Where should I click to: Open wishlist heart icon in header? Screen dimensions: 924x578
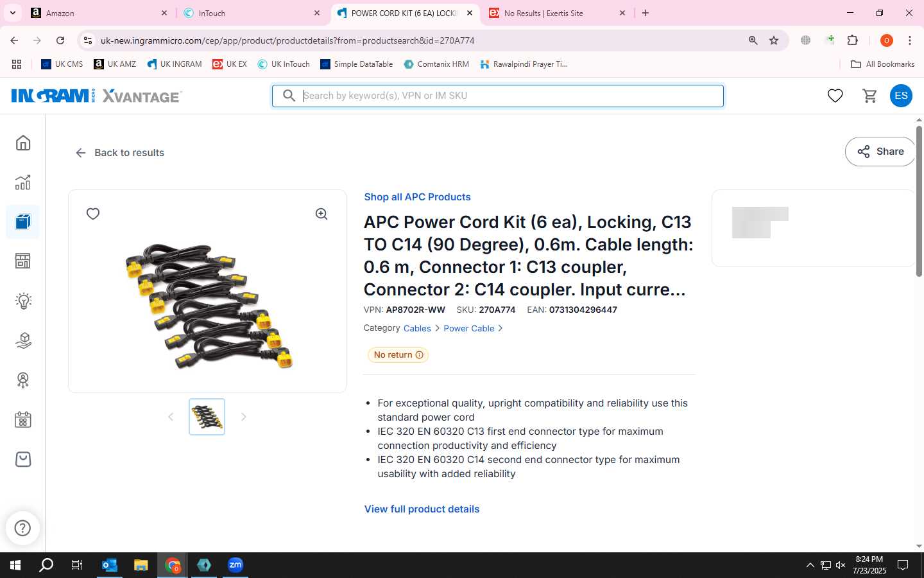(x=835, y=96)
